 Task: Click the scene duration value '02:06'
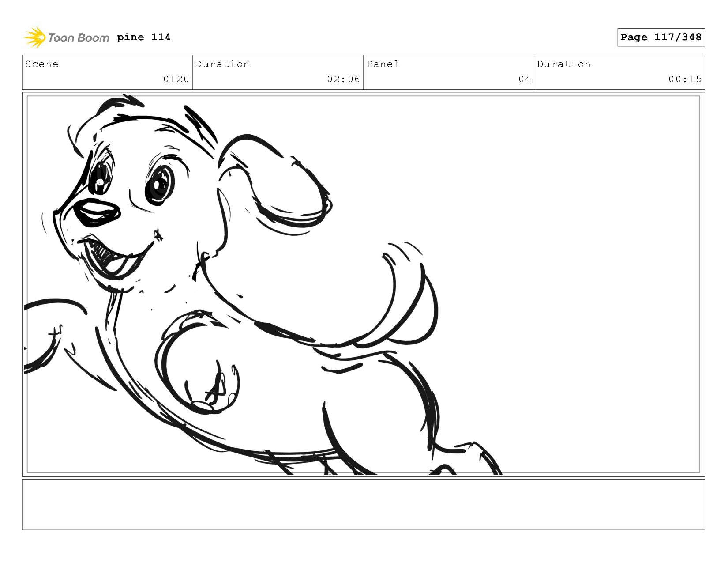344,79
